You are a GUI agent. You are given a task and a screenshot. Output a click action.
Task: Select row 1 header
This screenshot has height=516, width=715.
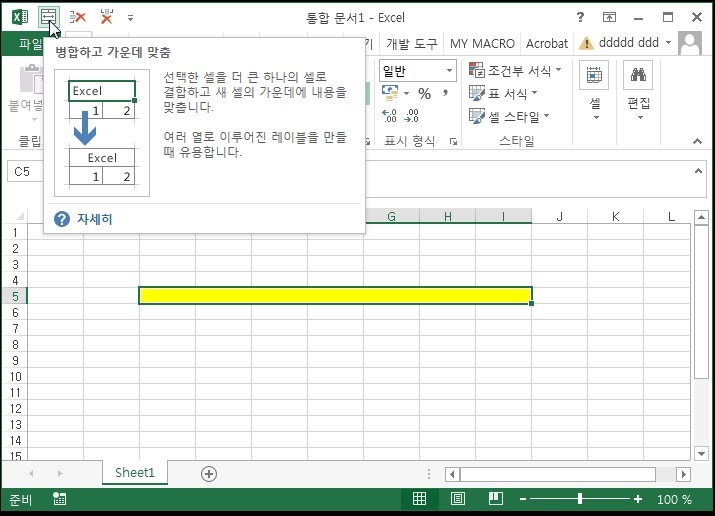tap(15, 232)
